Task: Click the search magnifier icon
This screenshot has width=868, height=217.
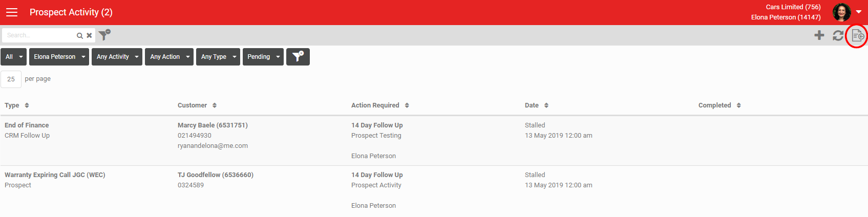Action: [x=80, y=35]
